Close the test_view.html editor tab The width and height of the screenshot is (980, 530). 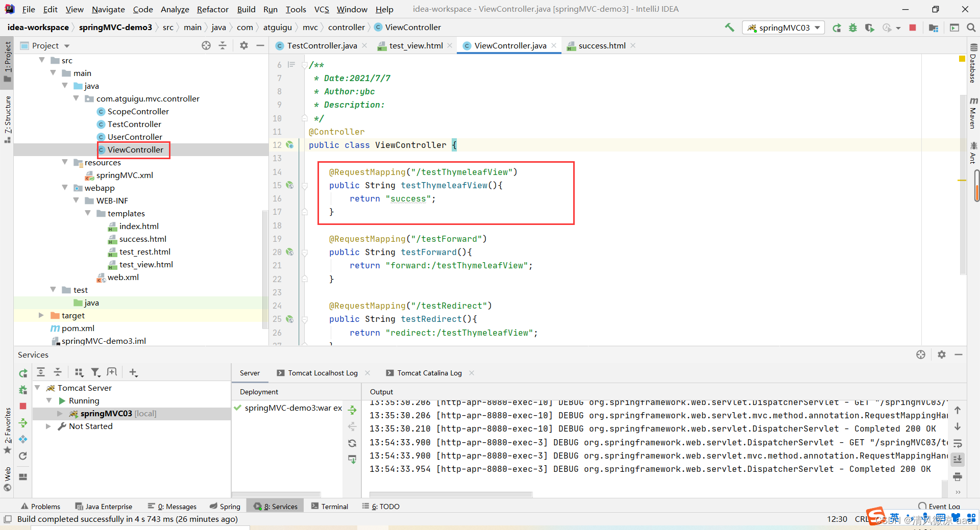450,45
